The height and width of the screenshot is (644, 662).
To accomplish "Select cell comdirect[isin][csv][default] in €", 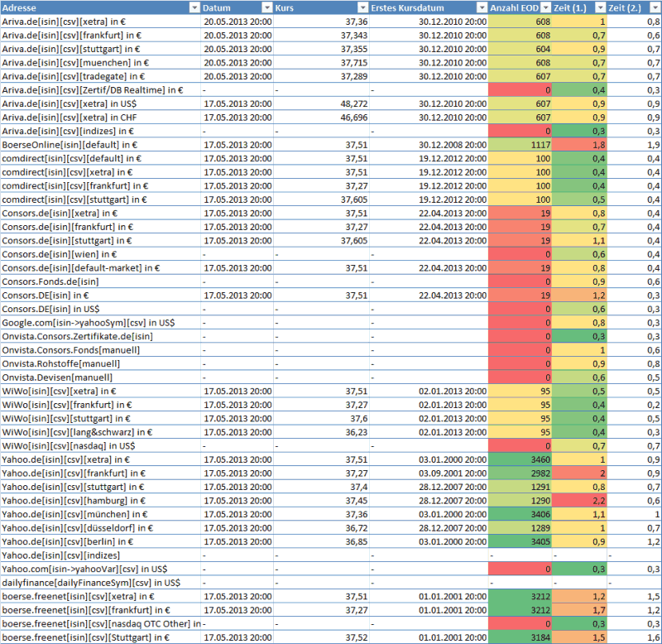I will pos(100,158).
